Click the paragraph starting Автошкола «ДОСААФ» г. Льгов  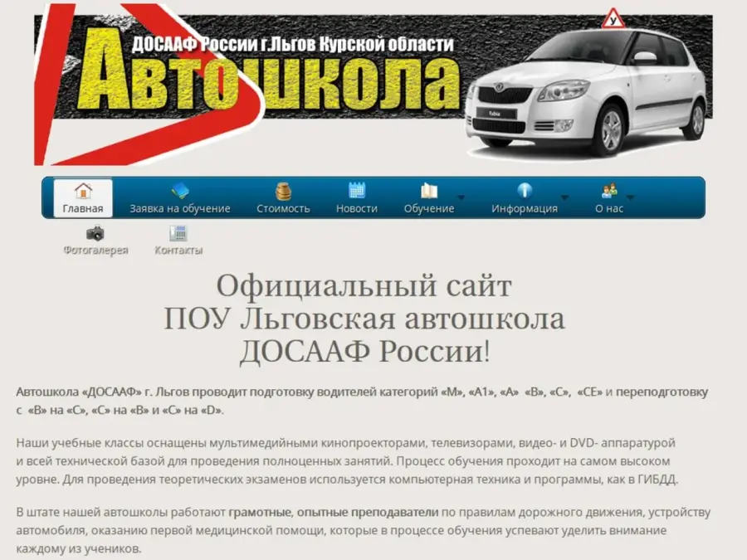coord(362,401)
